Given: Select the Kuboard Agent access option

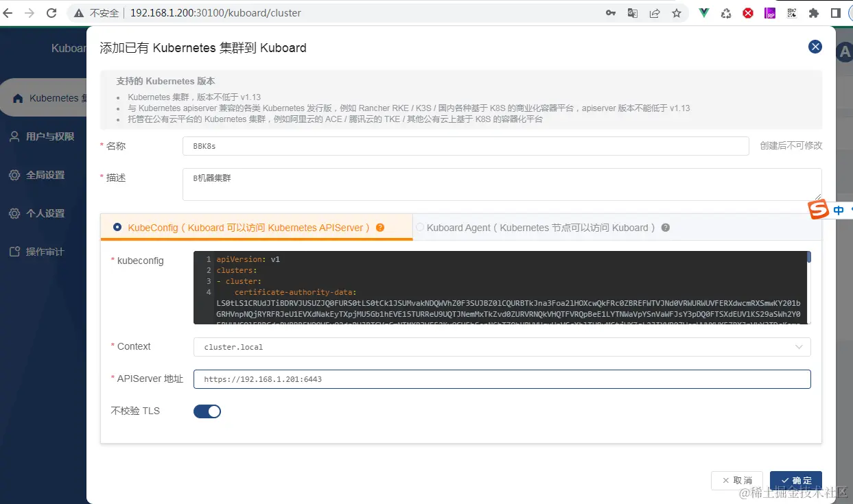Looking at the screenshot, I should [420, 228].
